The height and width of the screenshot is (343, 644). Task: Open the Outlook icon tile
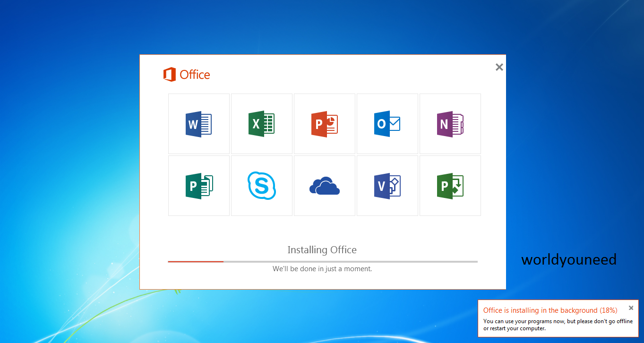(387, 124)
